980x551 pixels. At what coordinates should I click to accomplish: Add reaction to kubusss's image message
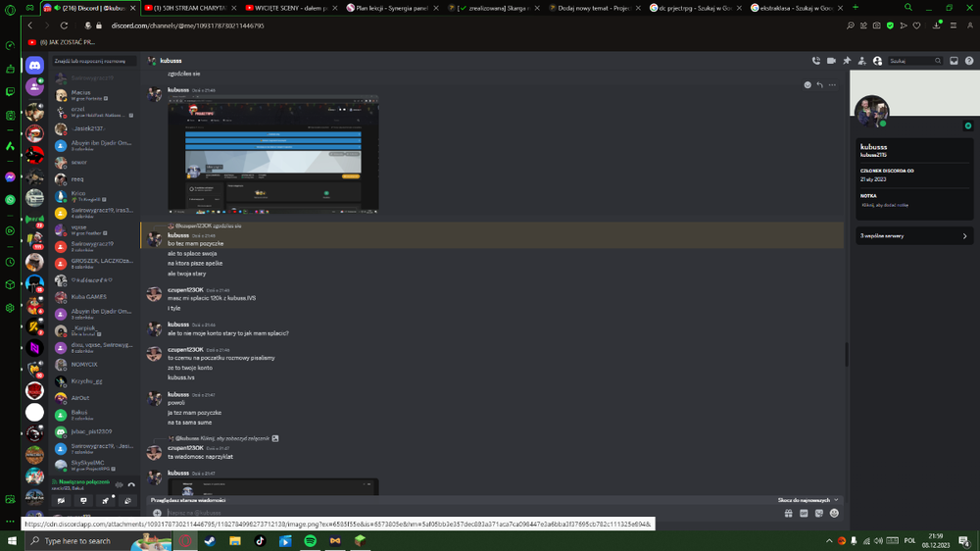[808, 85]
